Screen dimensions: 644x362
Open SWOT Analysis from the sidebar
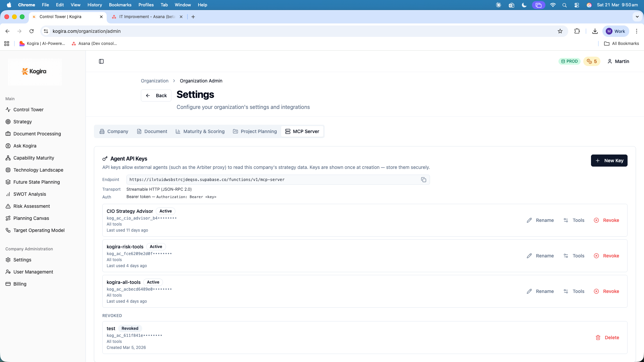[30, 194]
